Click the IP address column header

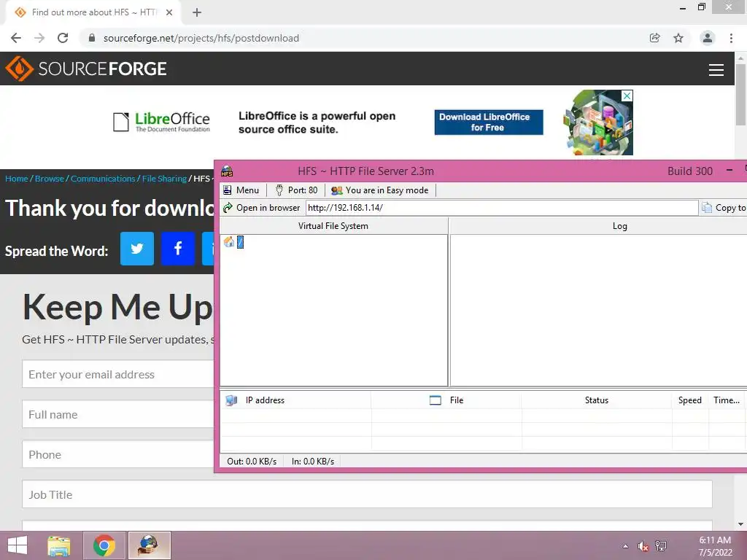pyautogui.click(x=295, y=400)
